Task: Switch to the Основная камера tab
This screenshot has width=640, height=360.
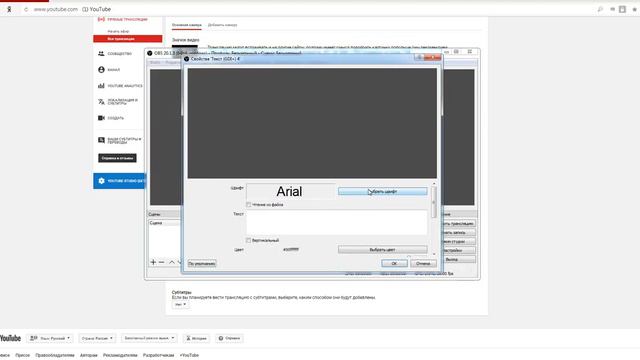Action: [187, 25]
